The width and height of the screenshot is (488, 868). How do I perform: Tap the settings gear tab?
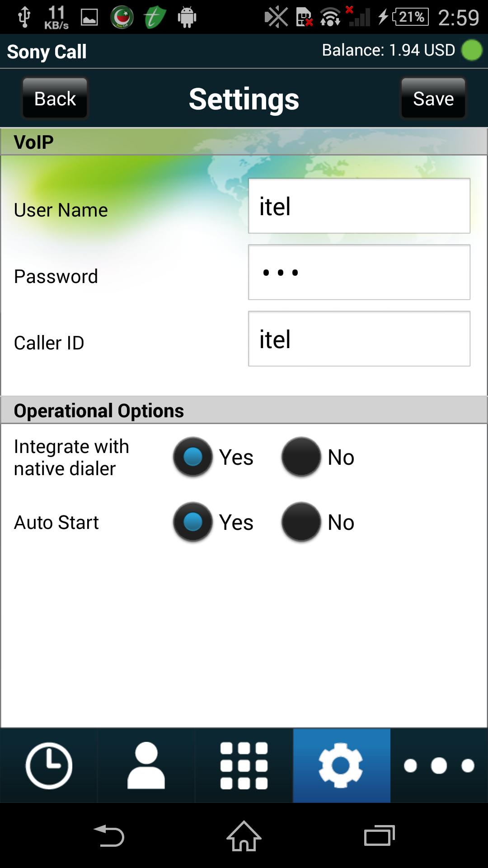341,765
